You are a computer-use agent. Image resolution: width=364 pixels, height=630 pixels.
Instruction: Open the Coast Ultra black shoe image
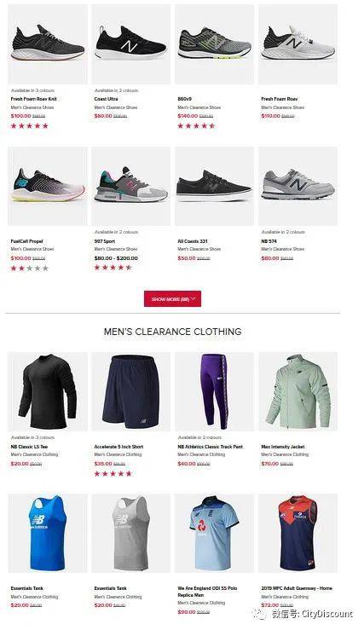point(131,44)
